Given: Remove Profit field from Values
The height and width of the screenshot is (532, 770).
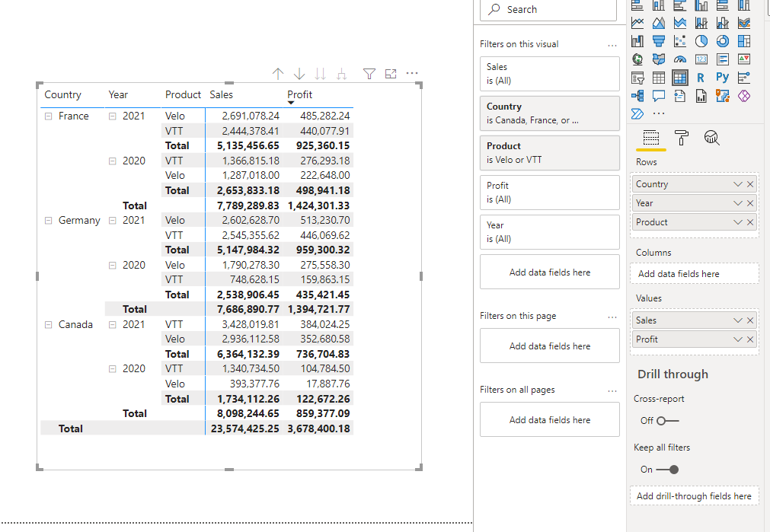Looking at the screenshot, I should click(x=750, y=339).
